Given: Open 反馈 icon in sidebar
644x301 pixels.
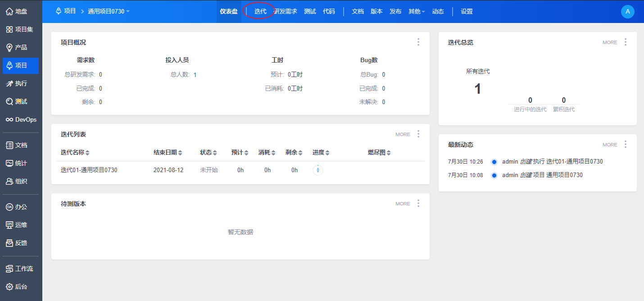Looking at the screenshot, I should 9,243.
